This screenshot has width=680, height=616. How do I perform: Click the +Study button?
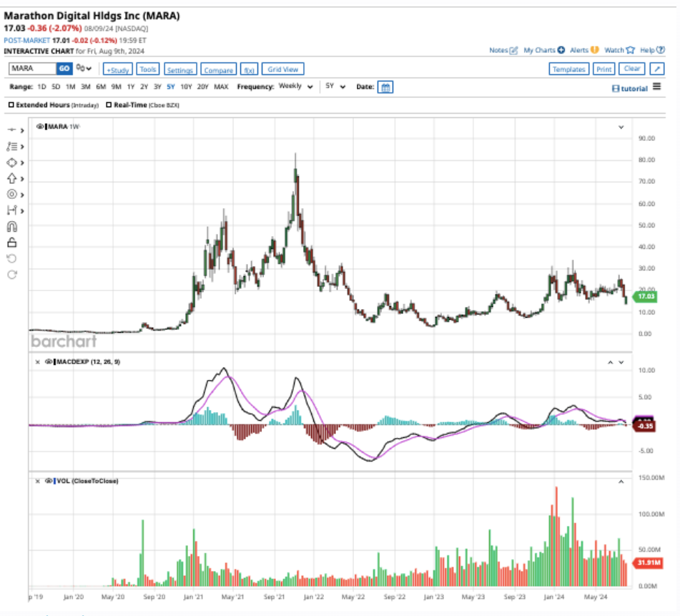[x=118, y=69]
